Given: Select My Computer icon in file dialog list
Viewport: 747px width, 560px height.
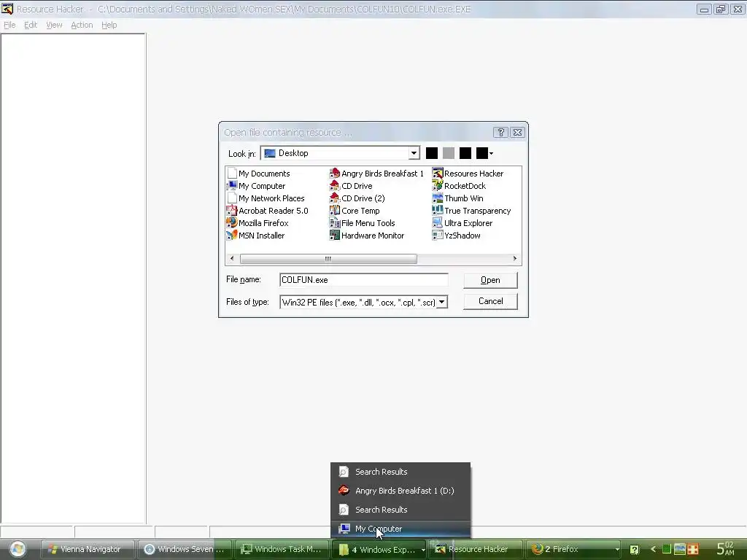Looking at the screenshot, I should click(x=232, y=186).
